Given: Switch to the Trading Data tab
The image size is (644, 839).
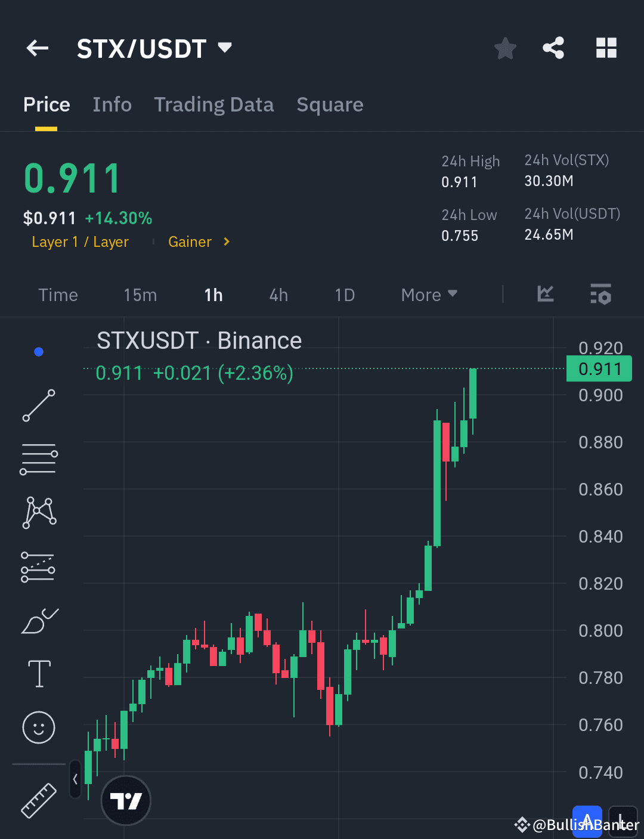Looking at the screenshot, I should tap(214, 104).
